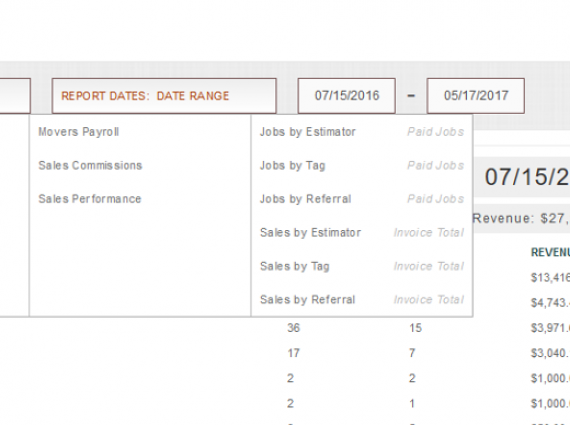Click the end date field 05/17/2017
The image size is (570, 425).
coord(475,96)
